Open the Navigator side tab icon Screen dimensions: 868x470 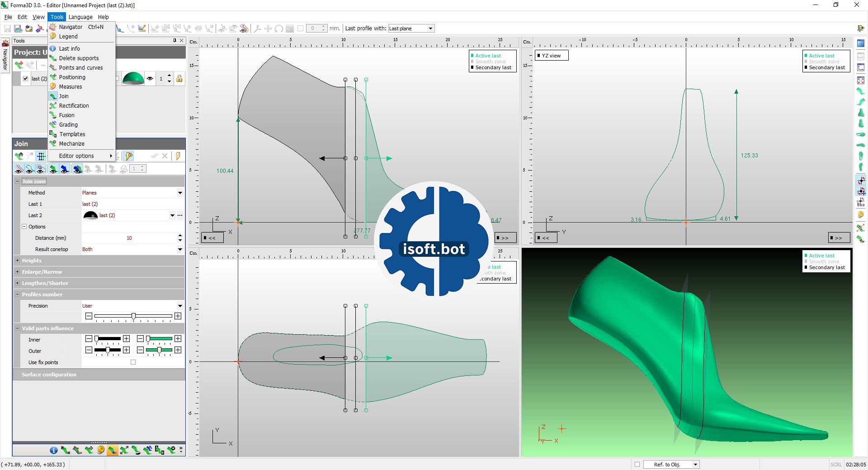(x=5, y=44)
